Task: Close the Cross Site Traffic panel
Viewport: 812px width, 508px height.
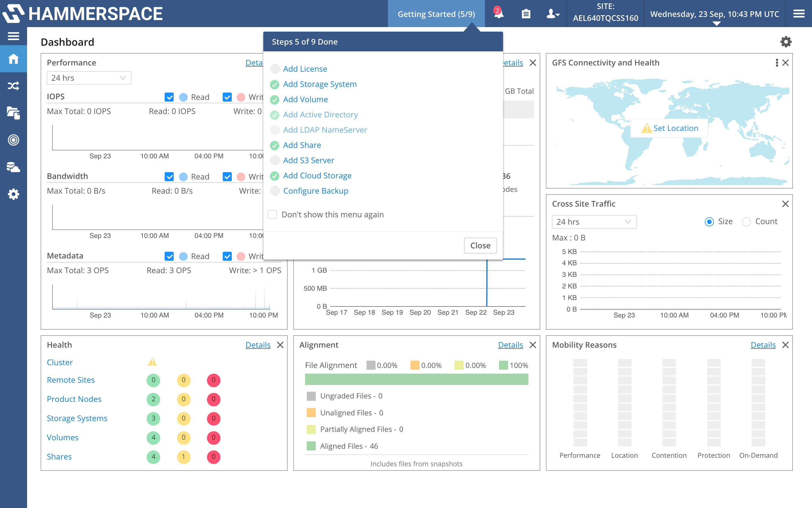Action: coord(785,204)
